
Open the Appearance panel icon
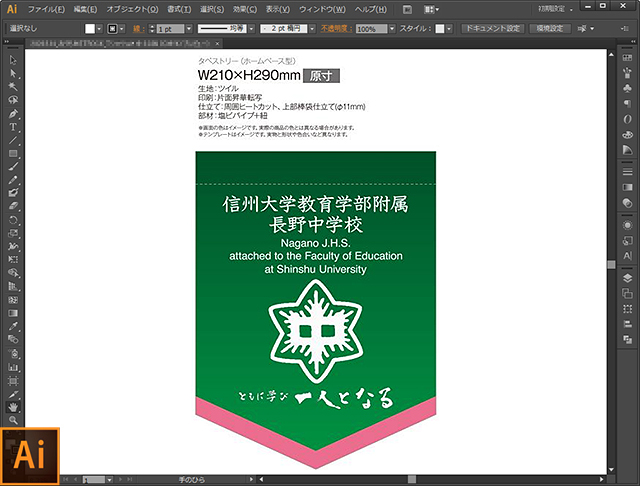pos(627,225)
